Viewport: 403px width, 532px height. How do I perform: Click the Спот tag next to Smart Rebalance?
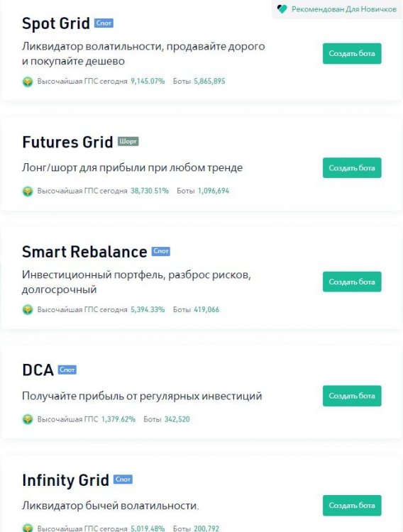click(160, 251)
